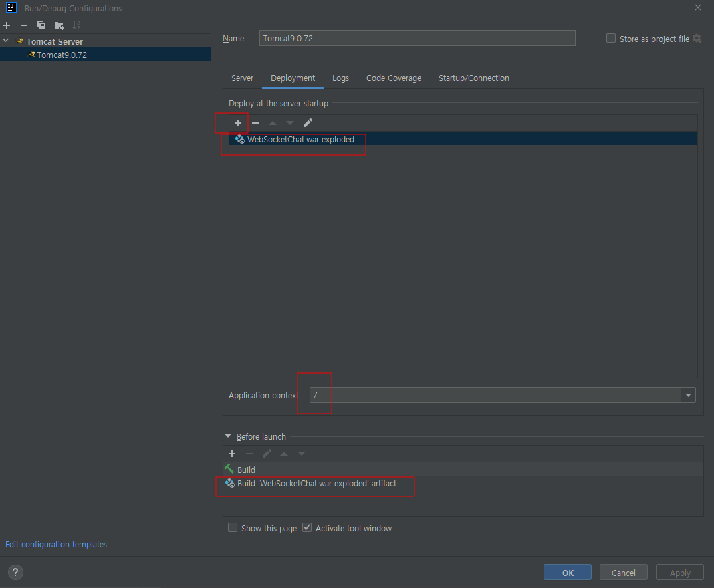Switch to the Startup/Connection tab

pyautogui.click(x=474, y=78)
